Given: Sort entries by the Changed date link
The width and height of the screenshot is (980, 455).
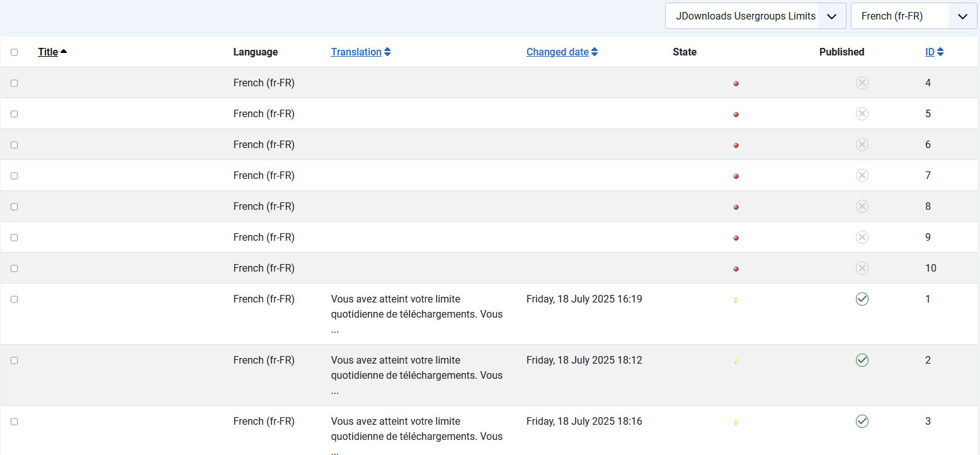Looking at the screenshot, I should click(557, 52).
